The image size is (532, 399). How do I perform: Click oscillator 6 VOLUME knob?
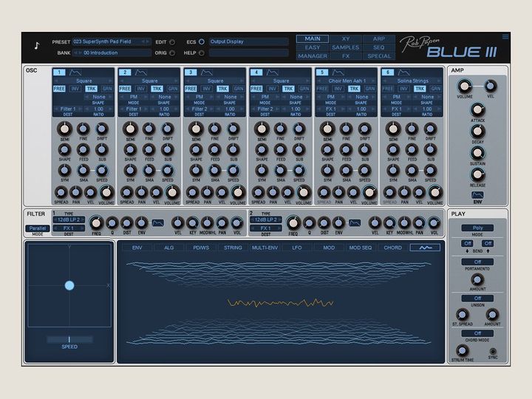(x=435, y=192)
